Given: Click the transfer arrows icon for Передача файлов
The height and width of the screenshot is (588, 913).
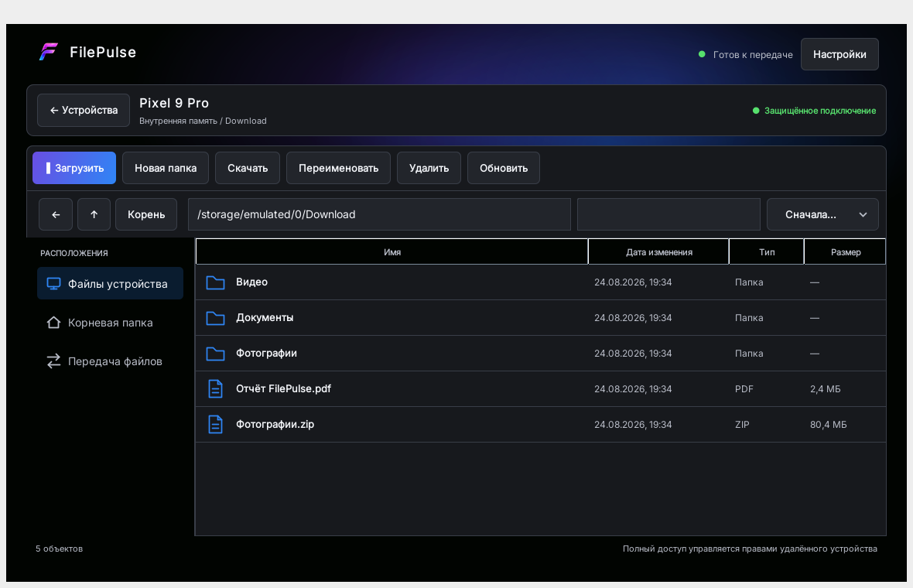Looking at the screenshot, I should [x=53, y=361].
